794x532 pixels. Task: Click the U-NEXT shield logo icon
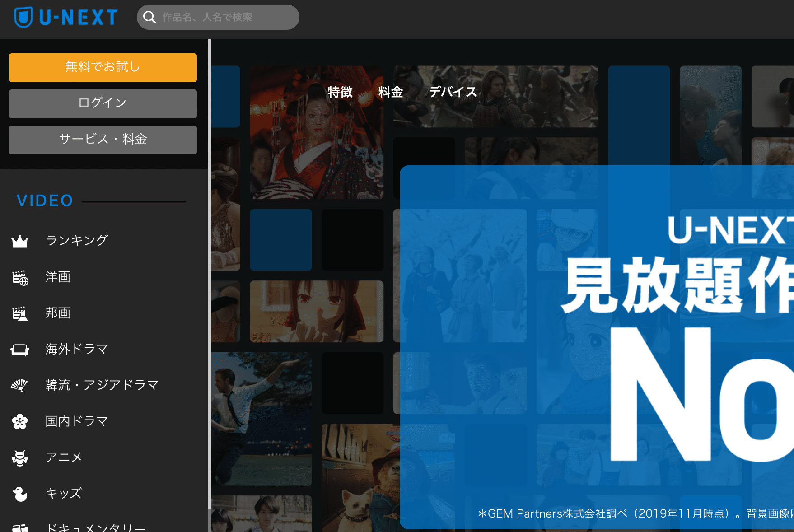[23, 17]
